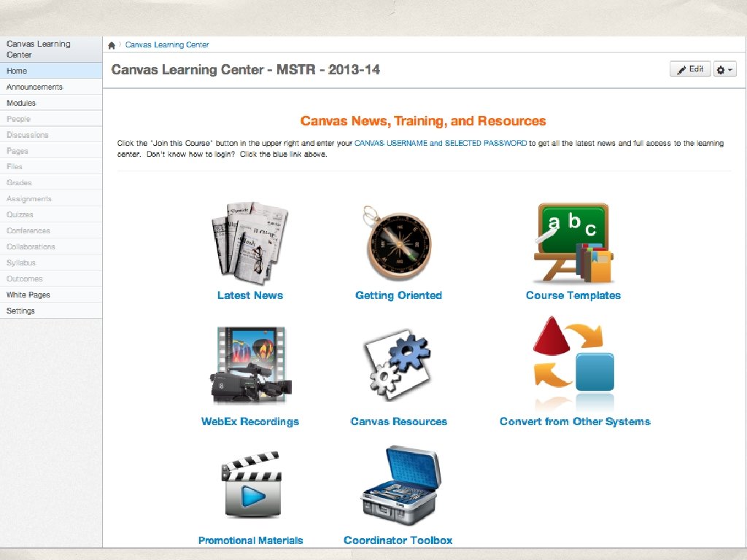
Task: Open Outcomes in the sidebar
Action: (51, 279)
